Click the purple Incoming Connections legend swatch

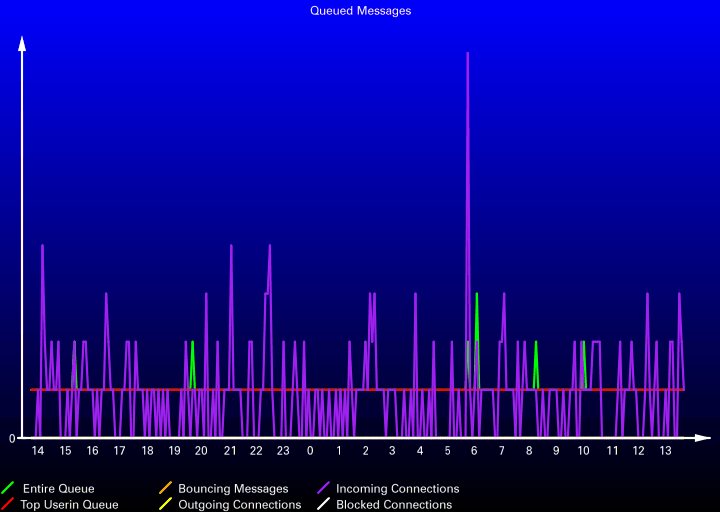point(323,488)
